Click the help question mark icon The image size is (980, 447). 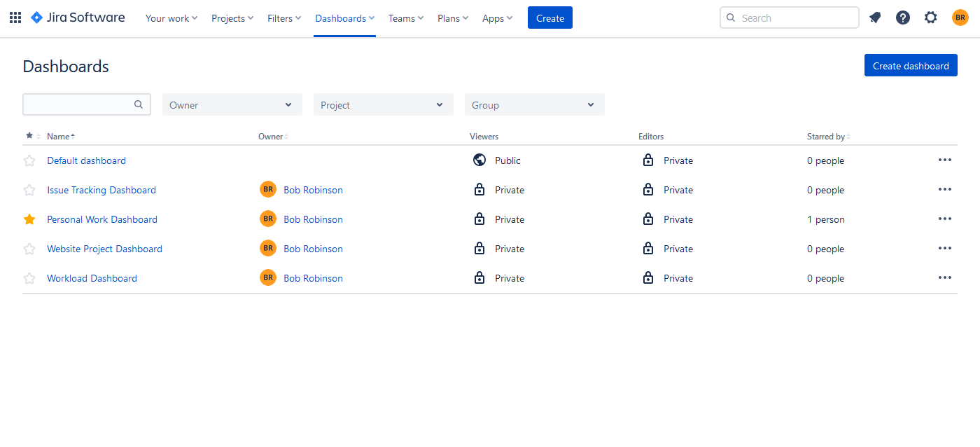tap(902, 17)
